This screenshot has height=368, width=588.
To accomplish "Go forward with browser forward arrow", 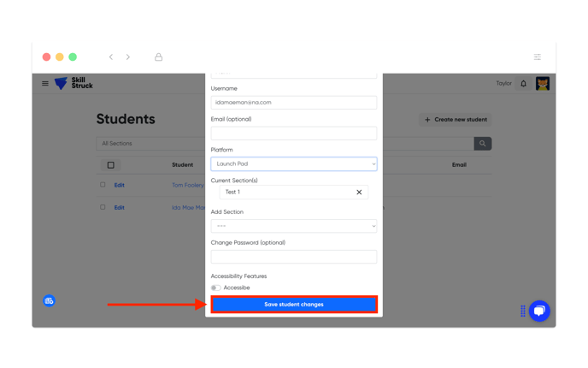I will [x=128, y=56].
